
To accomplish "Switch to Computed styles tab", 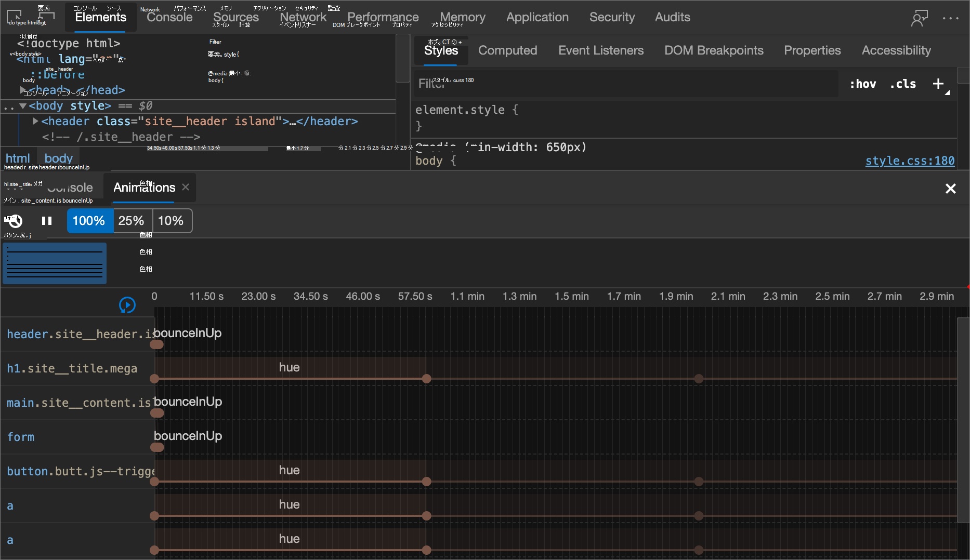I will click(x=508, y=50).
